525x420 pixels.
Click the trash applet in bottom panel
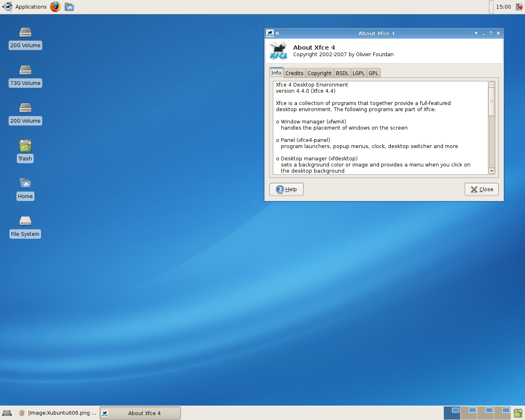pos(518,413)
